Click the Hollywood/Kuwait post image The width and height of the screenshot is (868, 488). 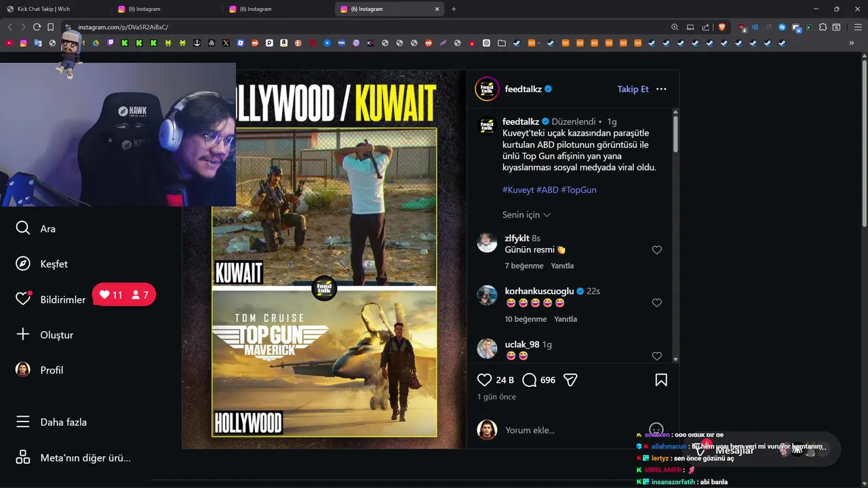tap(324, 258)
